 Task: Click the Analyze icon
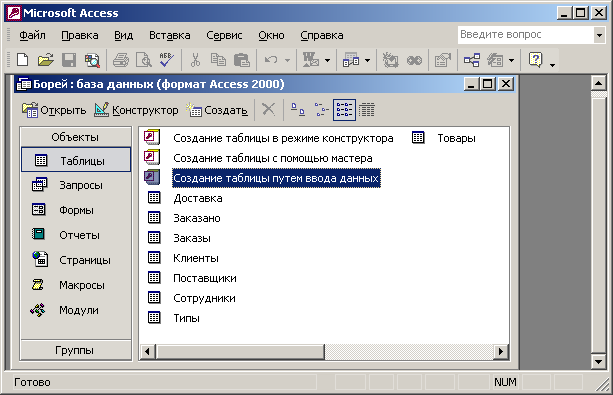click(x=351, y=60)
